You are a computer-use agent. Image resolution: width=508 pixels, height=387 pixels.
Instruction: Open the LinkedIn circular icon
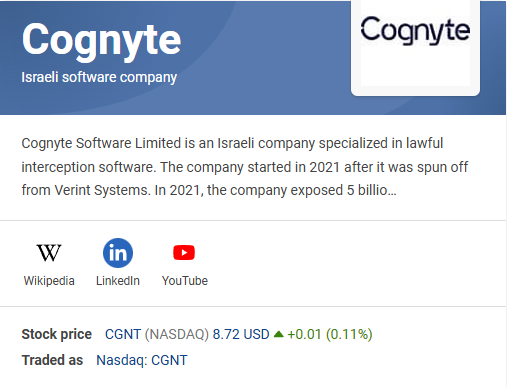(118, 253)
